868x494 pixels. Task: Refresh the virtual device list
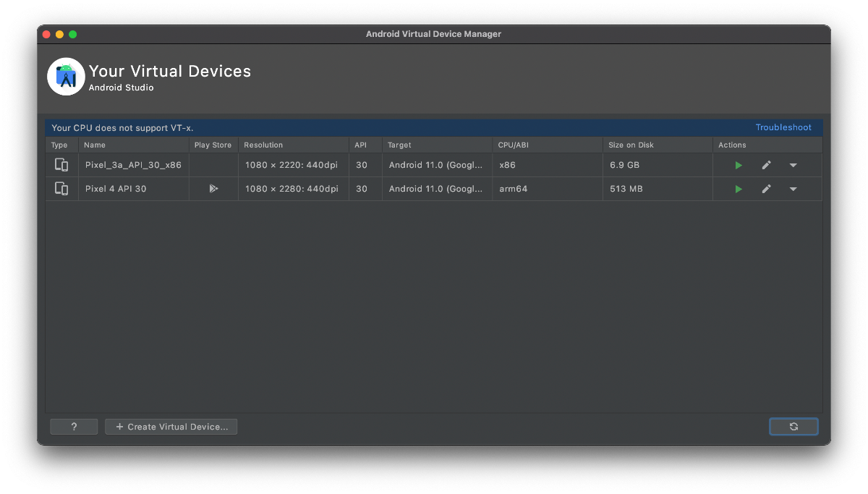(x=793, y=427)
